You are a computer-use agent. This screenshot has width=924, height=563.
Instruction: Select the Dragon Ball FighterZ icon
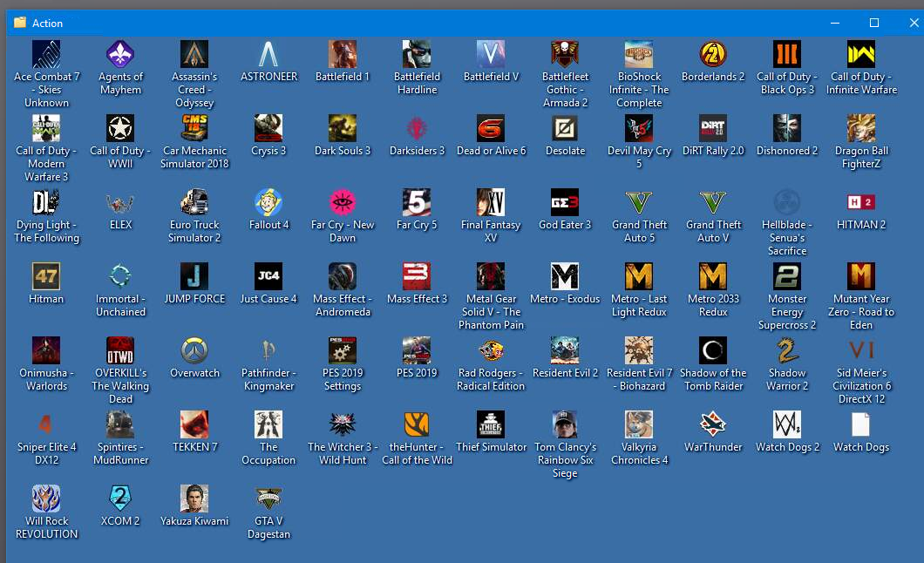click(861, 128)
